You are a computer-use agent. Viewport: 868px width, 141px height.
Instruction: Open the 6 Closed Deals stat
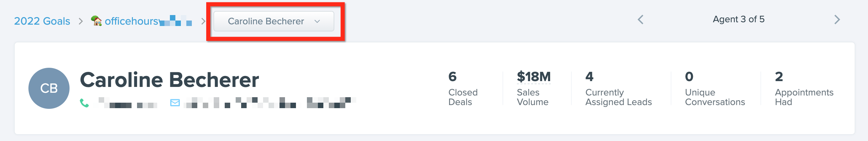click(463, 88)
